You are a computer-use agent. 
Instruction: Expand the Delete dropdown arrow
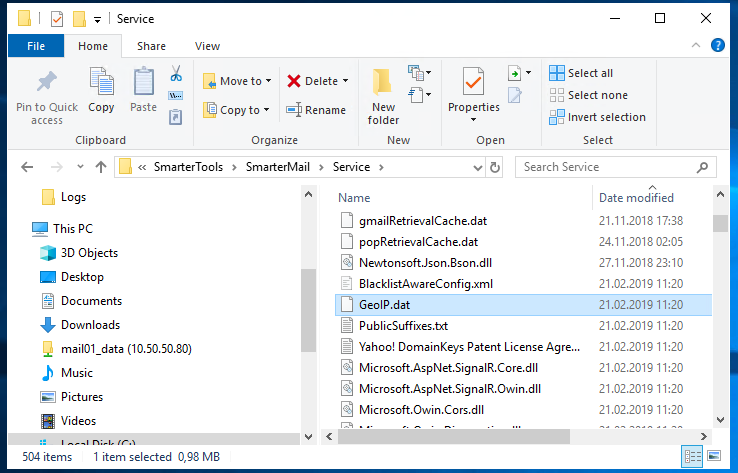[x=346, y=81]
